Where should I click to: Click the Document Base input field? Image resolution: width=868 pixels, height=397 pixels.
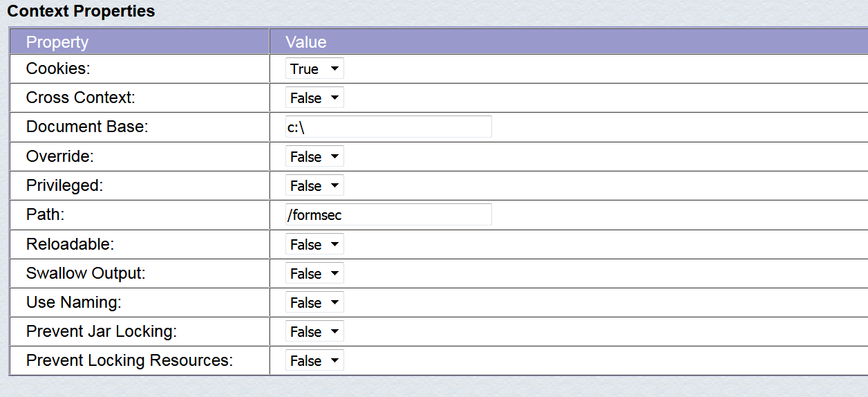click(388, 127)
